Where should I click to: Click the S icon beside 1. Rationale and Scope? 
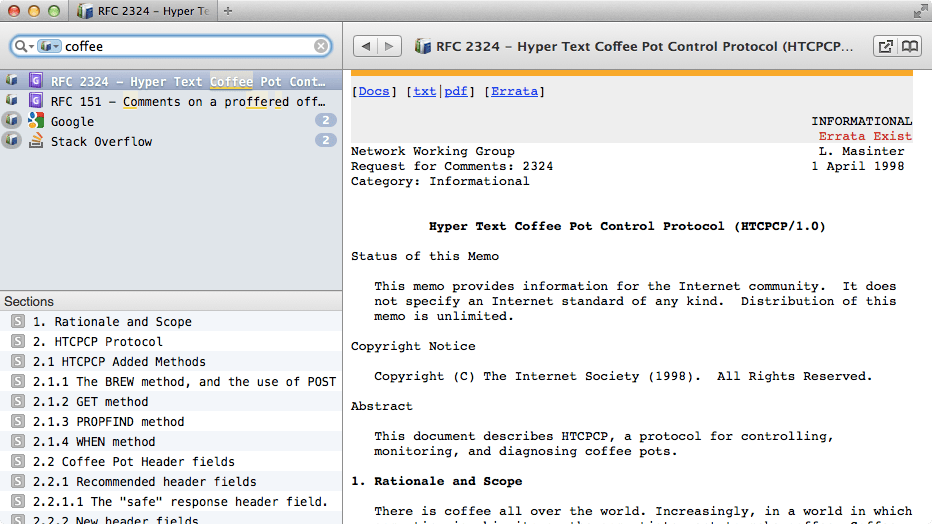click(x=18, y=321)
